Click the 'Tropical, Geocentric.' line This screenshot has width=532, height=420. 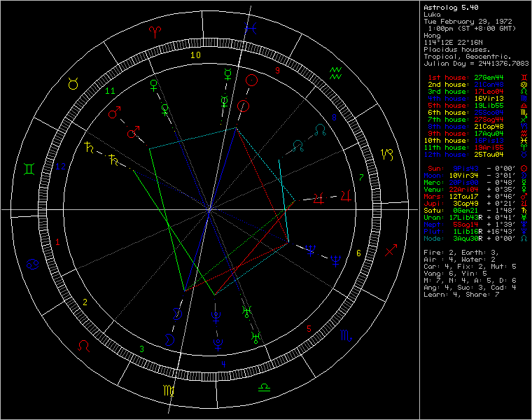tap(468, 56)
